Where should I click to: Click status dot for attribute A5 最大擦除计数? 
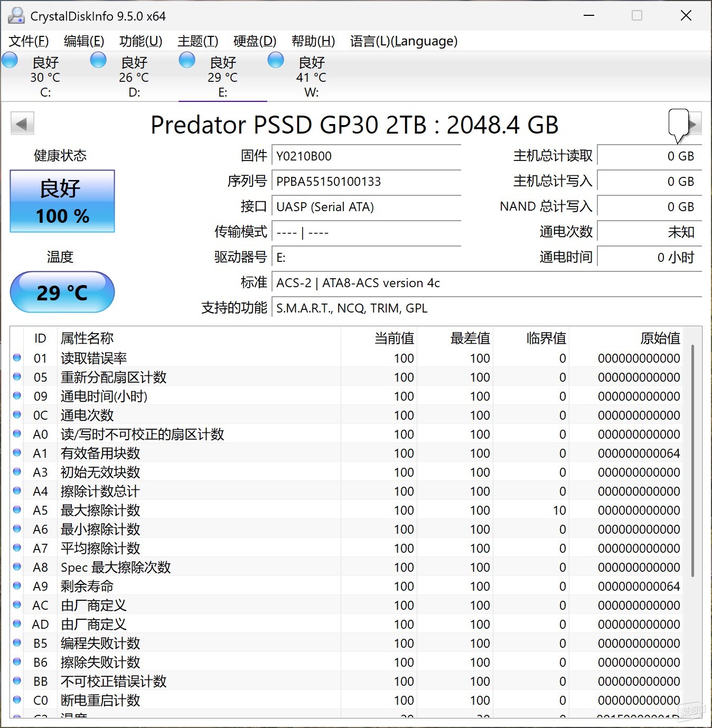(17, 510)
